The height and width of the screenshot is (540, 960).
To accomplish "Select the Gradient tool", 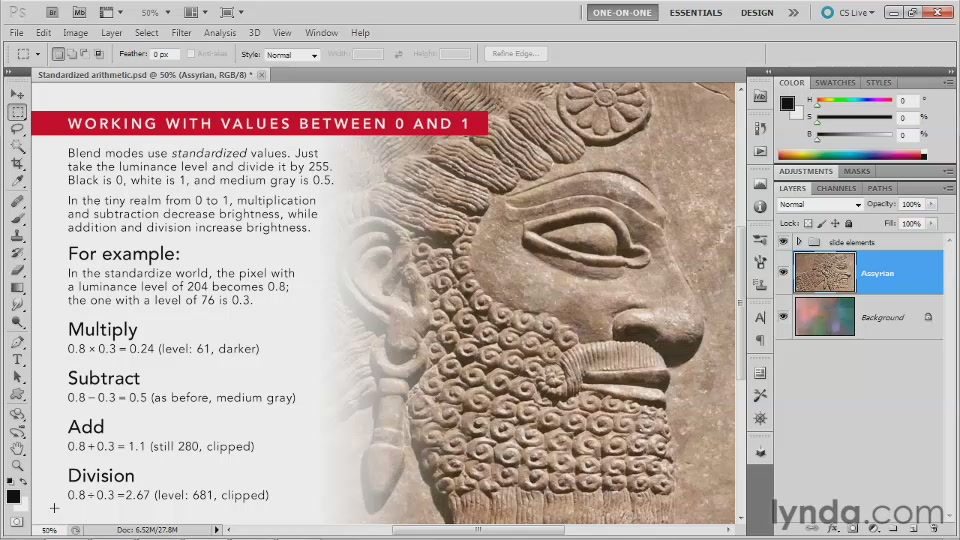I will click(x=17, y=287).
